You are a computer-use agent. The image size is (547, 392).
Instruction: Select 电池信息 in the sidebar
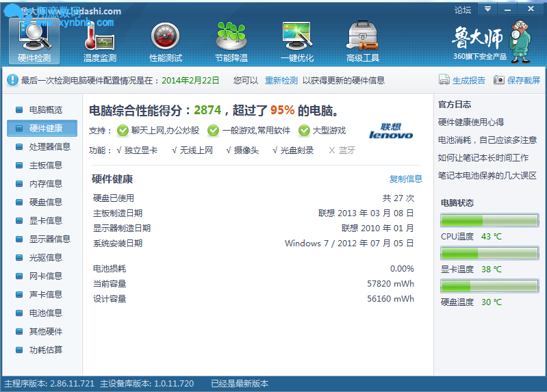tap(42, 313)
